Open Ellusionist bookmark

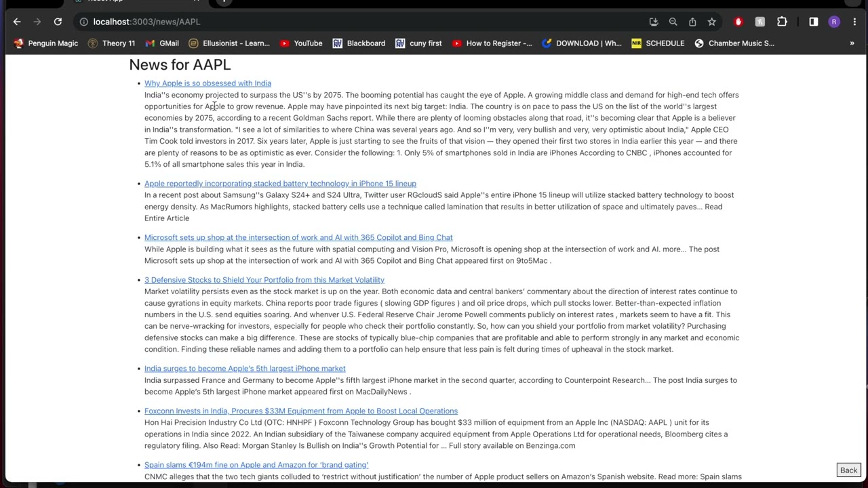click(229, 43)
